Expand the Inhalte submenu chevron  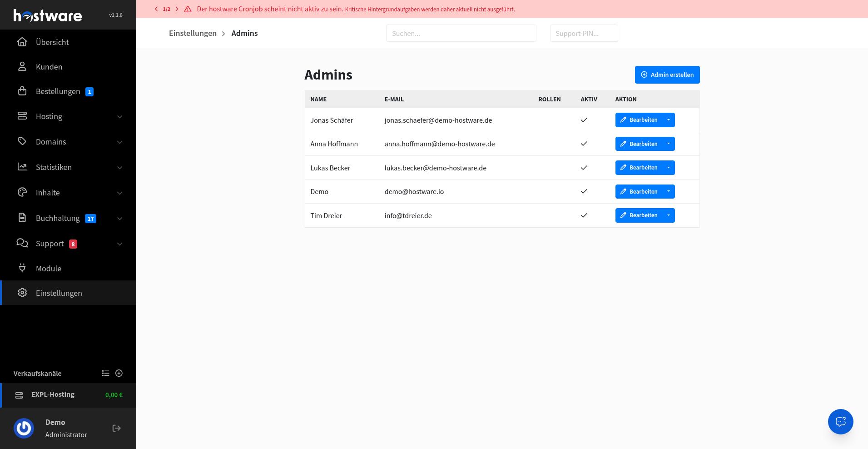(x=120, y=193)
